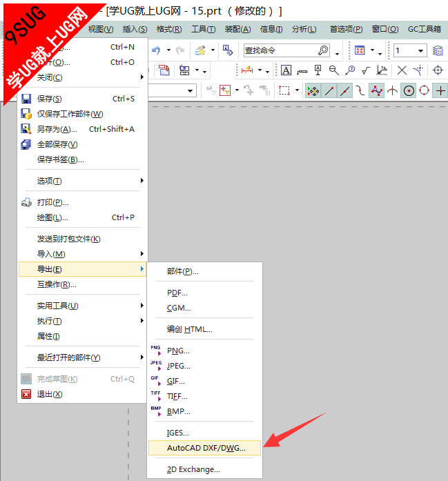Expand the selection rectangle dropdown arrow
The image size is (448, 481).
tap(297, 90)
